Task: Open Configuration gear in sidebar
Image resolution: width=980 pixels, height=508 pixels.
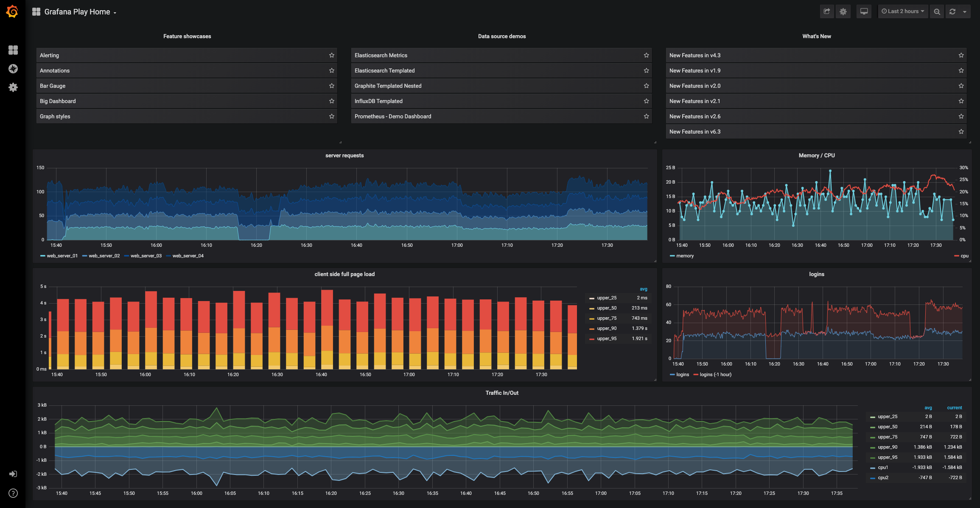Action: (x=13, y=87)
